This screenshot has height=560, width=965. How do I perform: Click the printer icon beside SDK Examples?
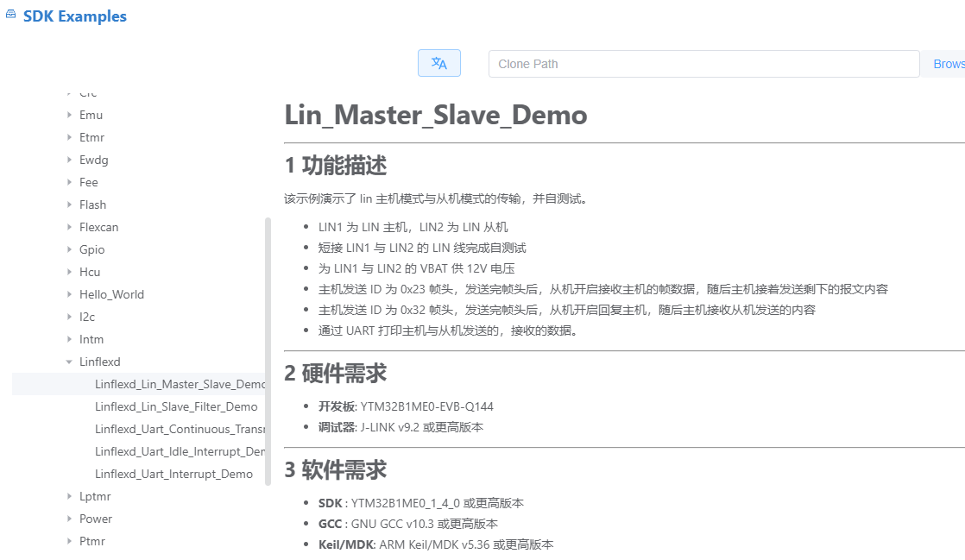point(9,15)
